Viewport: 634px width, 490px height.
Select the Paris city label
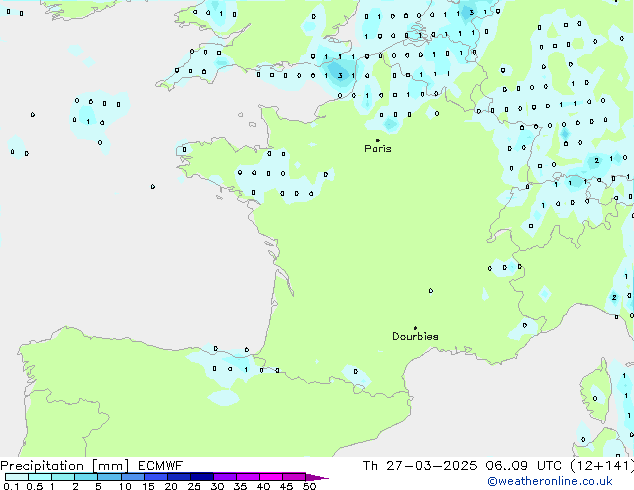378,149
